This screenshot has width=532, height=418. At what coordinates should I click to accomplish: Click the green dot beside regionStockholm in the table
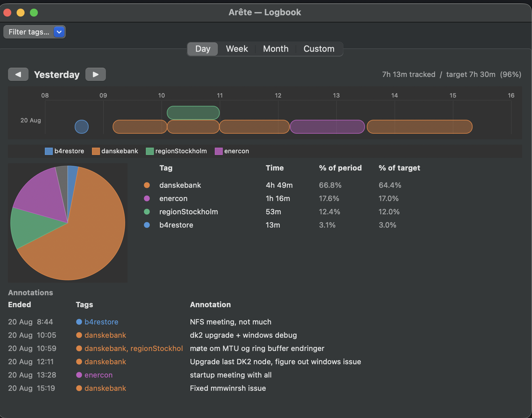[x=147, y=212]
